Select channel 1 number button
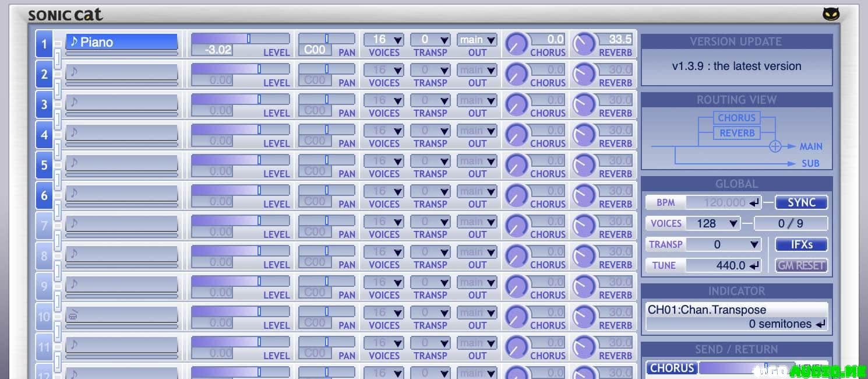The image size is (868, 379). pos(44,44)
